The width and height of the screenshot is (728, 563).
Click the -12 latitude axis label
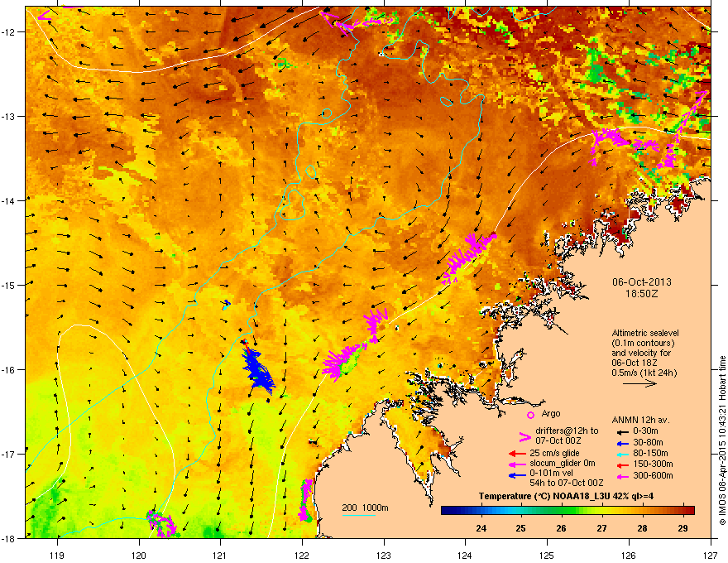8,32
